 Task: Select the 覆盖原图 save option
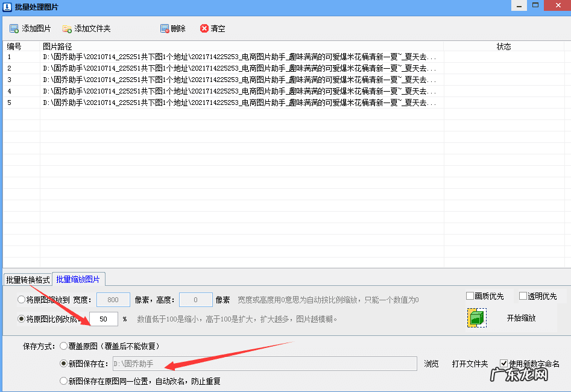pyautogui.click(x=63, y=346)
